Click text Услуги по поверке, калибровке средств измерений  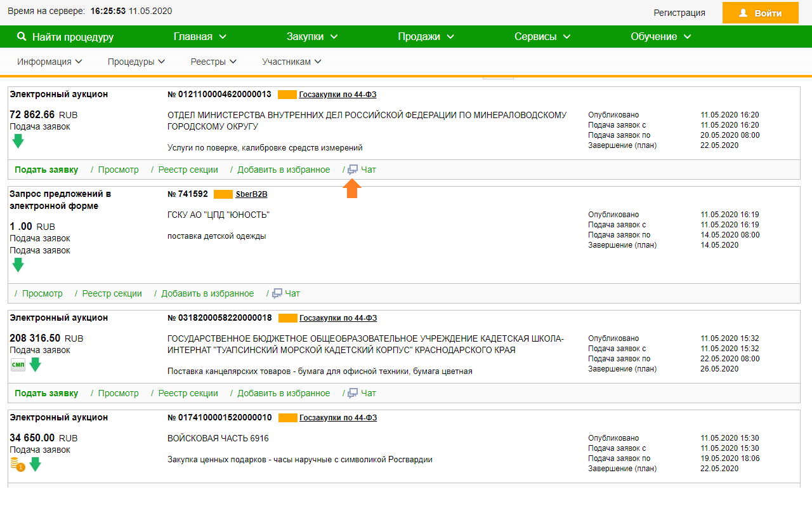(265, 148)
